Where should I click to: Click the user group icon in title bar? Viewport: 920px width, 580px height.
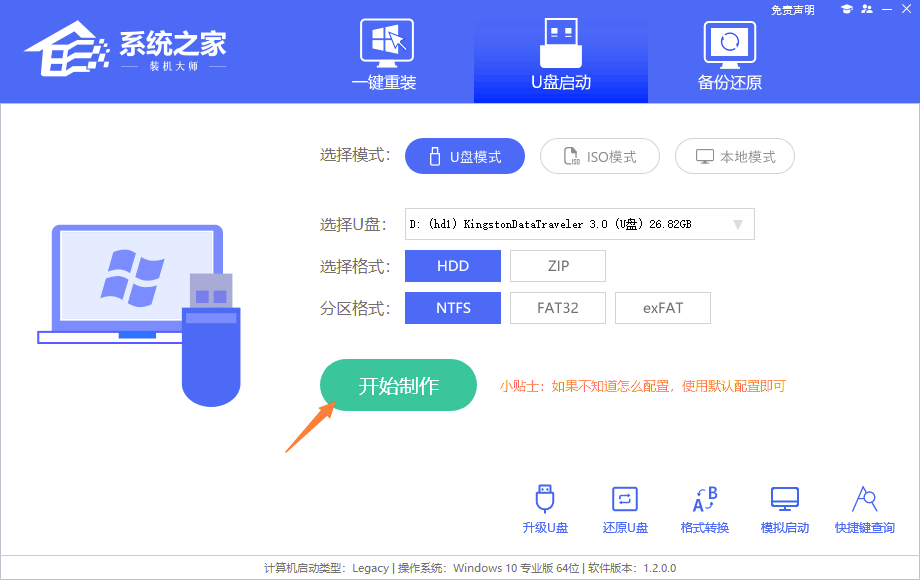[x=866, y=9]
